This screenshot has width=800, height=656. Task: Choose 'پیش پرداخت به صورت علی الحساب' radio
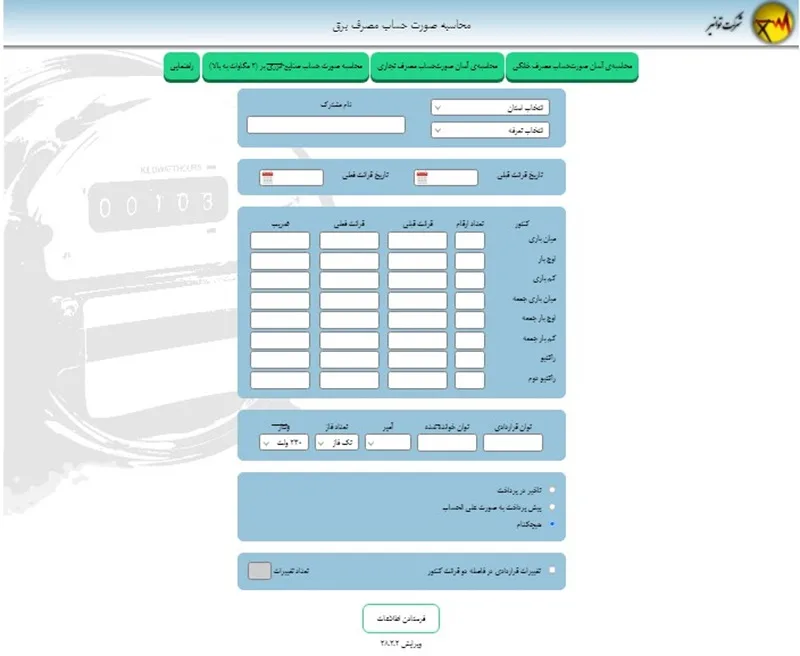552,507
